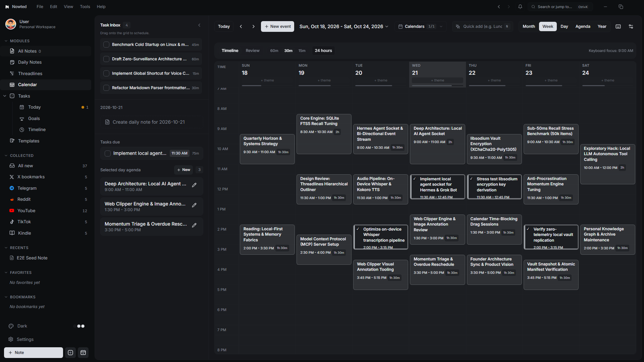Collapse the Tasks tree section
Viewport: 644px width, 362px height.
5,96
